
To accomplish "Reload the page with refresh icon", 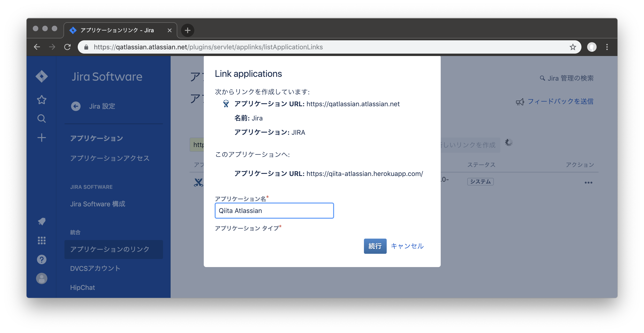I will click(x=67, y=47).
